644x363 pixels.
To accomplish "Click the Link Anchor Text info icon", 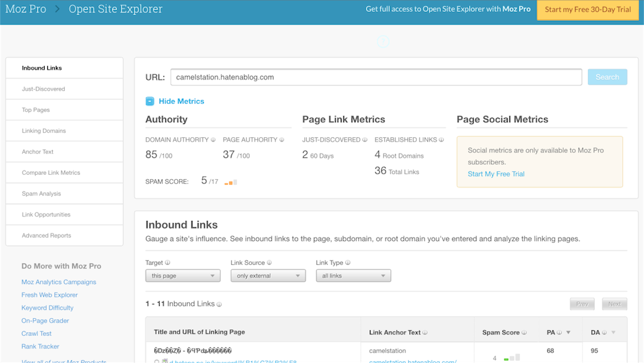I will [x=425, y=333].
